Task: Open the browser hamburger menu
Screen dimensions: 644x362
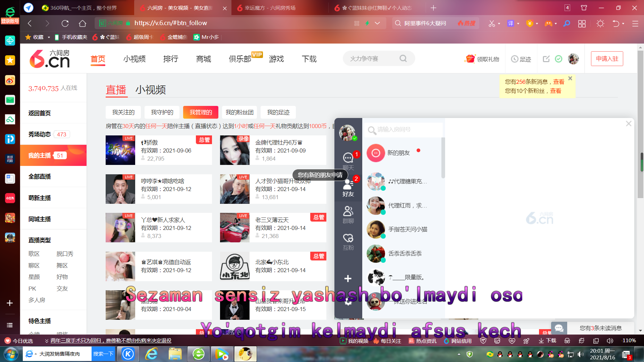Action: click(x=635, y=23)
